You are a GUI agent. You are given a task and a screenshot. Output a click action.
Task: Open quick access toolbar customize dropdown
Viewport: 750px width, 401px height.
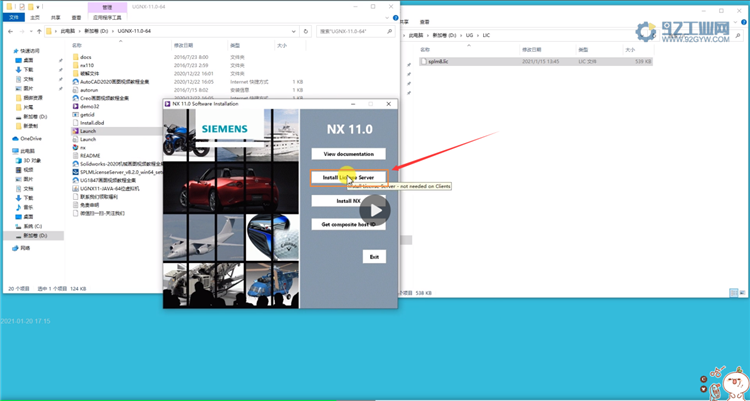tap(38, 7)
